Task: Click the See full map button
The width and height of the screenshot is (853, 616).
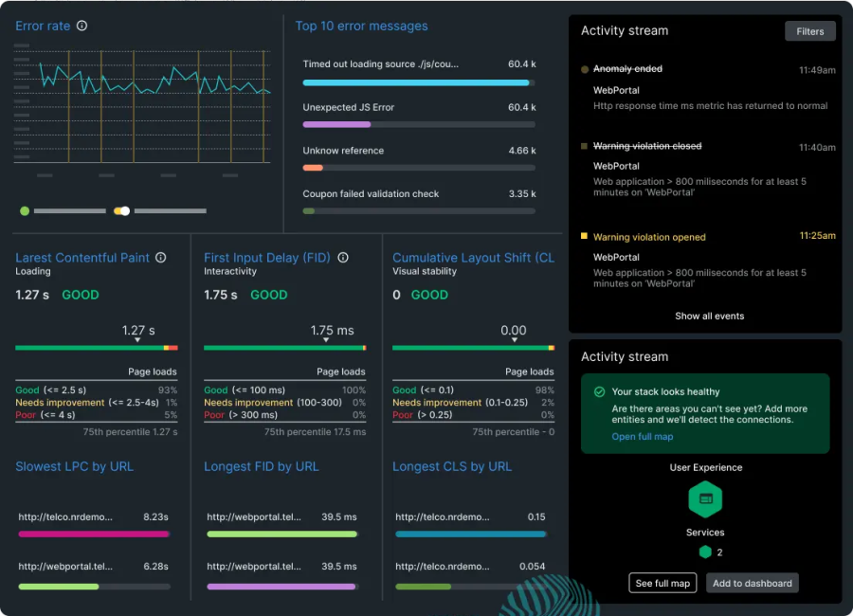Action: click(x=662, y=583)
